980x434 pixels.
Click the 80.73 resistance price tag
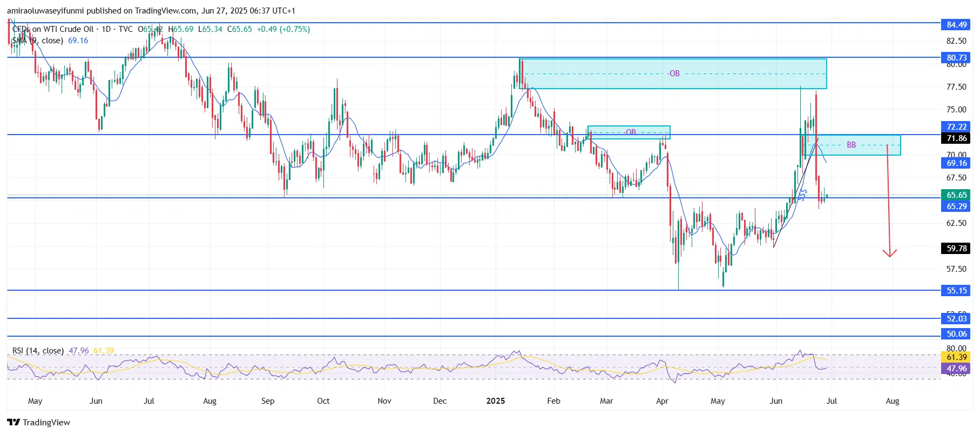point(956,58)
